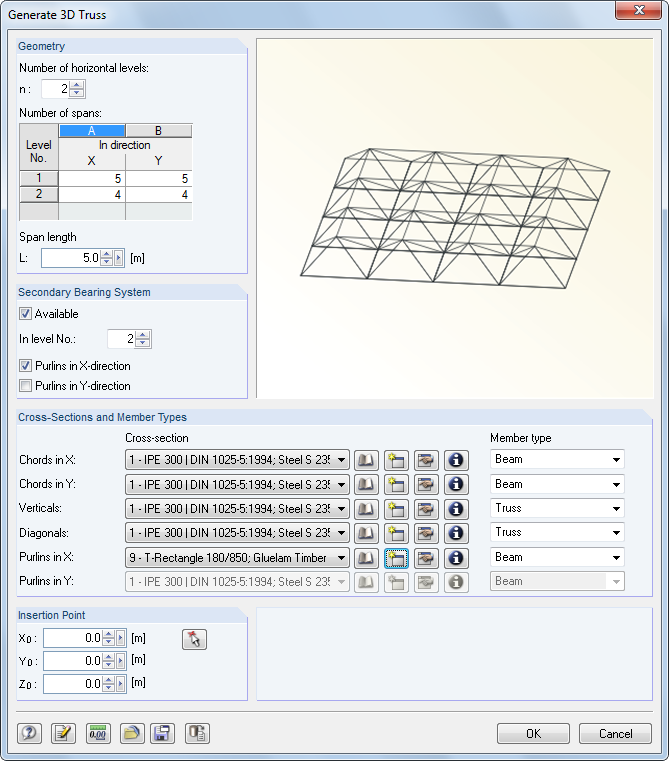Click level 1 Y-direction spans cell
The image size is (669, 761).
[159, 179]
